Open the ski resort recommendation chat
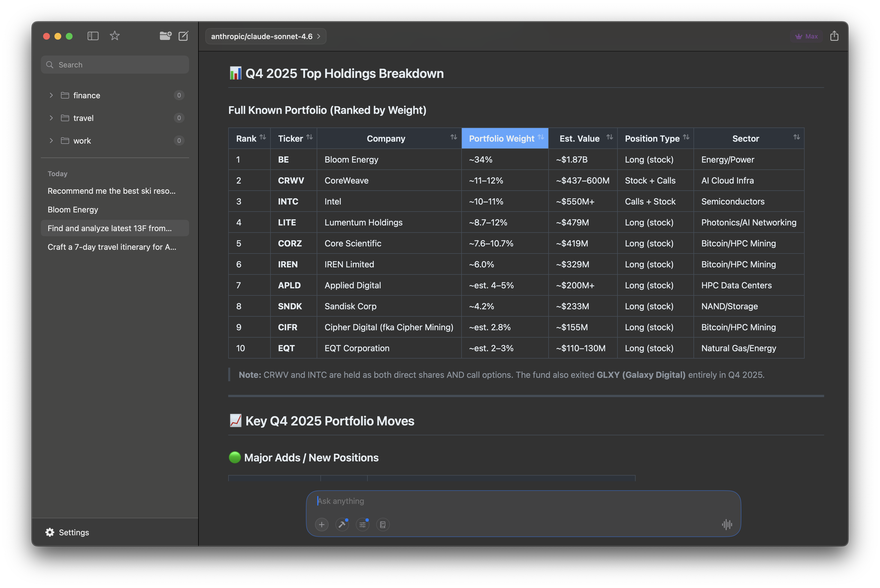 (x=111, y=191)
